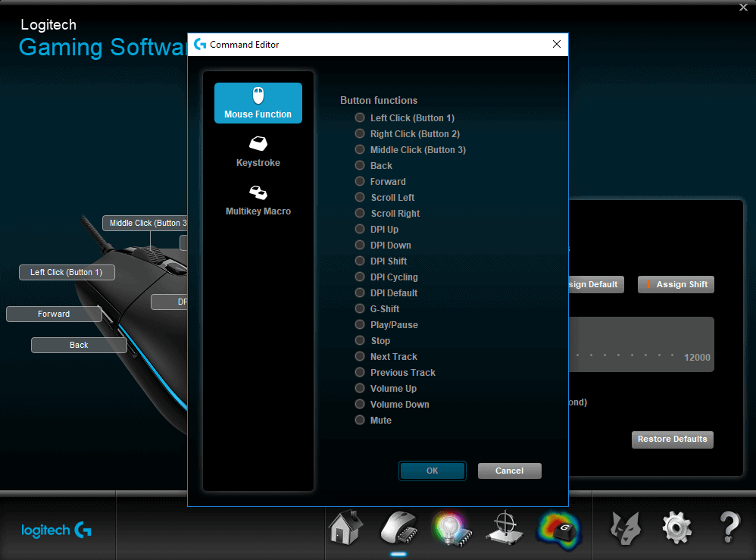The width and height of the screenshot is (756, 560).
Task: Click the Back label on mouse diagram
Action: 79,346
